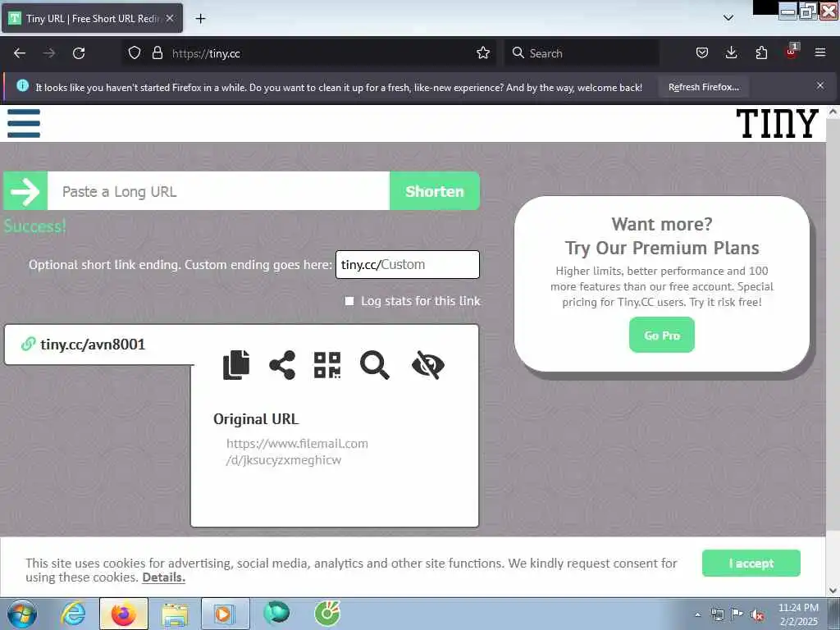Open the clock showing 11:24 PM
Image resolution: width=840 pixels, height=630 pixels.
point(798,614)
